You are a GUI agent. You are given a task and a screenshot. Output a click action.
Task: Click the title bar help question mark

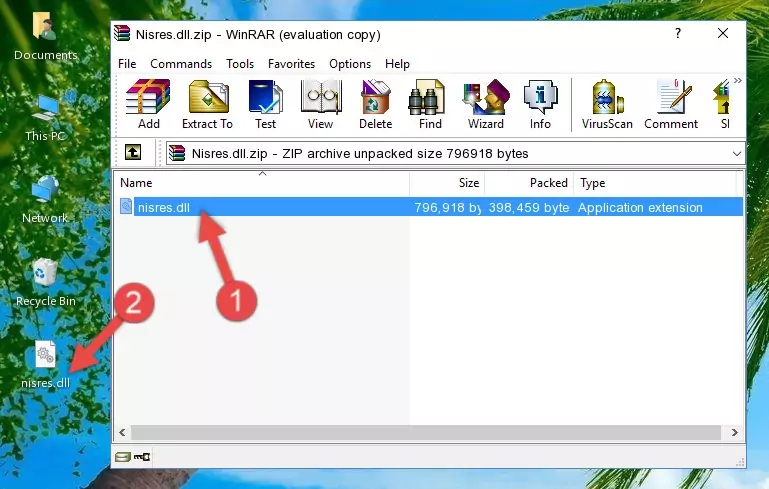coord(677,33)
